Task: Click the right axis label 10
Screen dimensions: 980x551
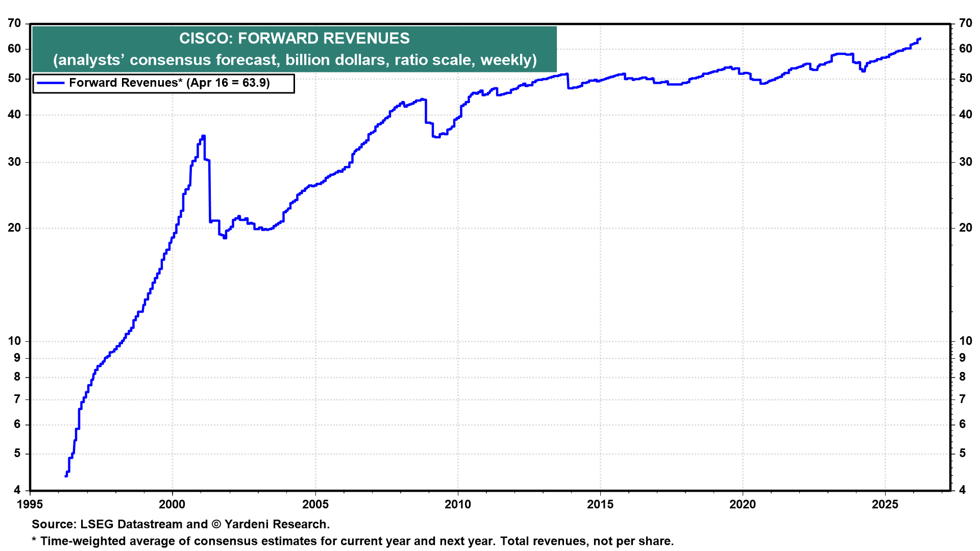Action: point(965,341)
